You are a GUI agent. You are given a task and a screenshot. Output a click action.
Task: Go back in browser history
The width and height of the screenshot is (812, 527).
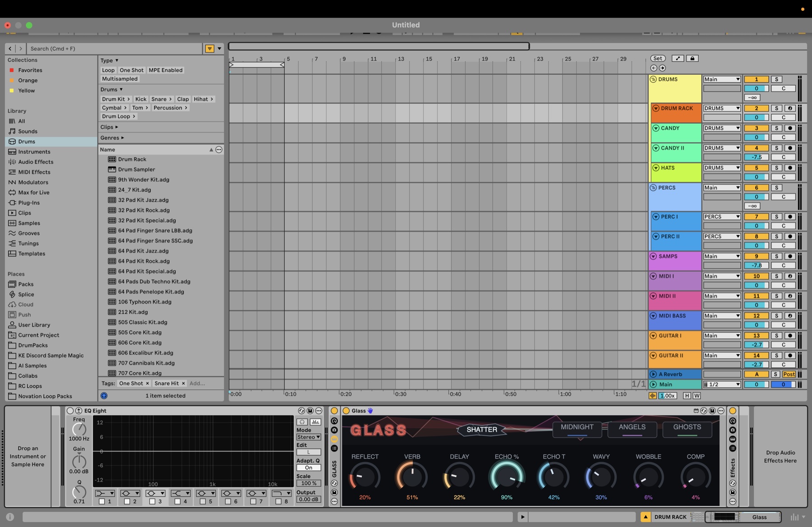click(10, 49)
